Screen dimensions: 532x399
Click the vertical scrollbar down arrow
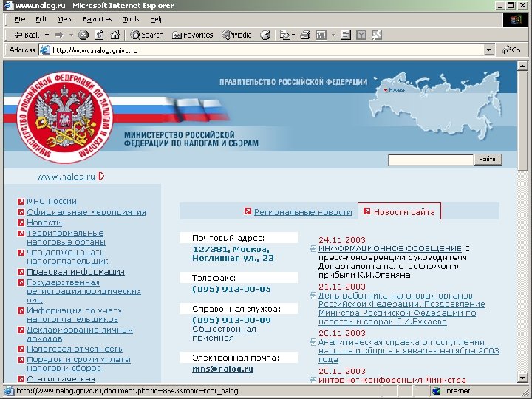(x=522, y=378)
